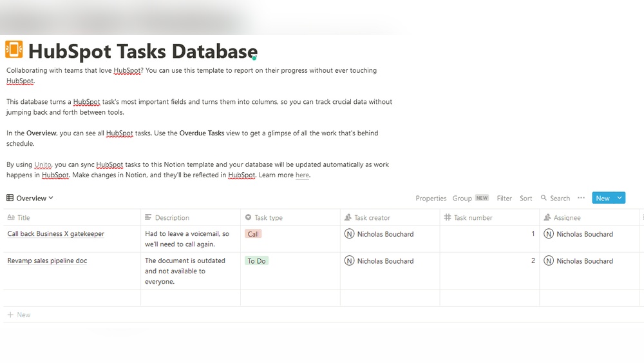Viewport: 644px width, 363px height.
Task: Click the + New row button below the table
Action: pyautogui.click(x=19, y=315)
